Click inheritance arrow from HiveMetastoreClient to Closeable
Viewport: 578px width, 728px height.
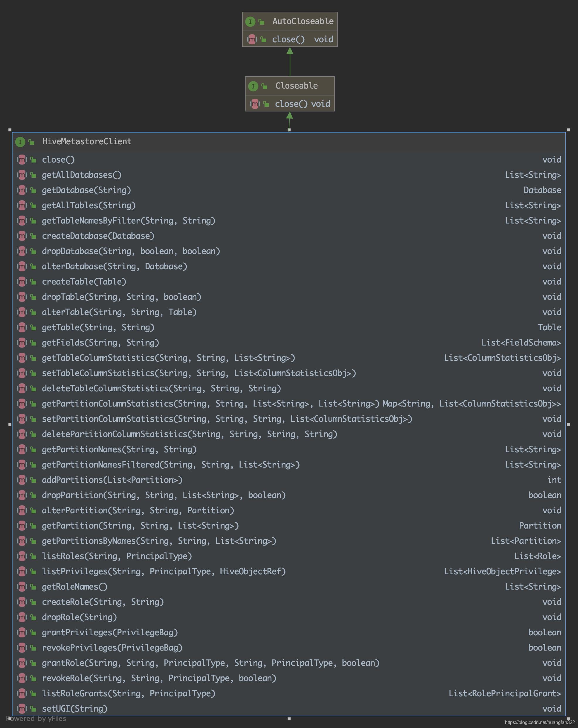290,121
